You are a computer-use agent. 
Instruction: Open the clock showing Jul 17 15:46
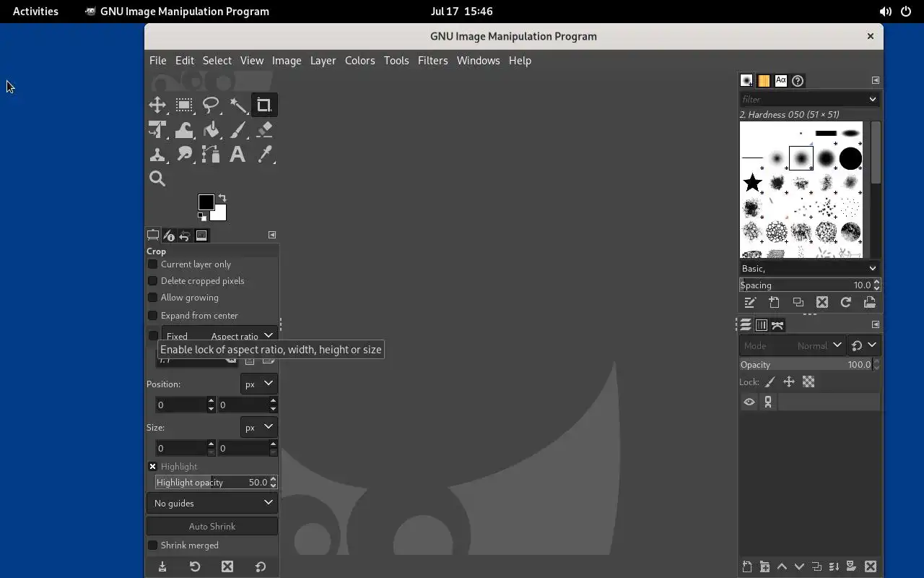tap(461, 12)
